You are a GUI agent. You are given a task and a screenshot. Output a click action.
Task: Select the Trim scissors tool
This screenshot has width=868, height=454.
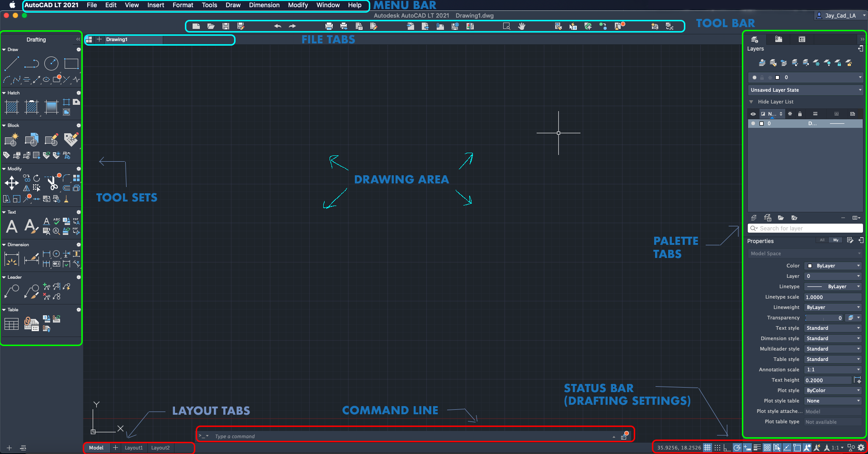pyautogui.click(x=52, y=183)
